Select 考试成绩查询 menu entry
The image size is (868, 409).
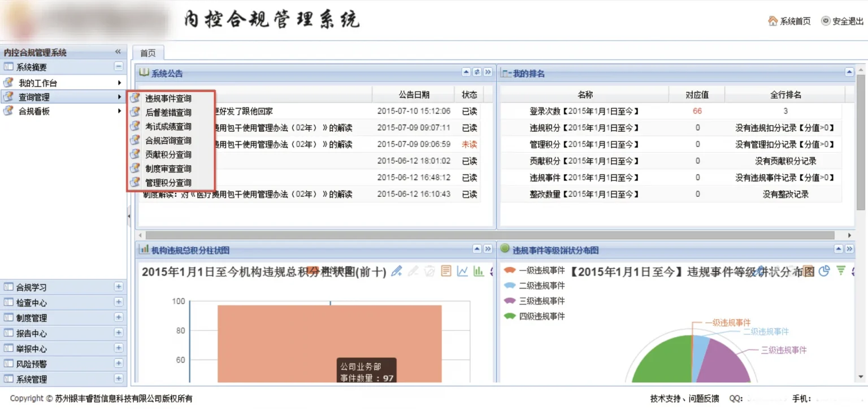tap(168, 127)
